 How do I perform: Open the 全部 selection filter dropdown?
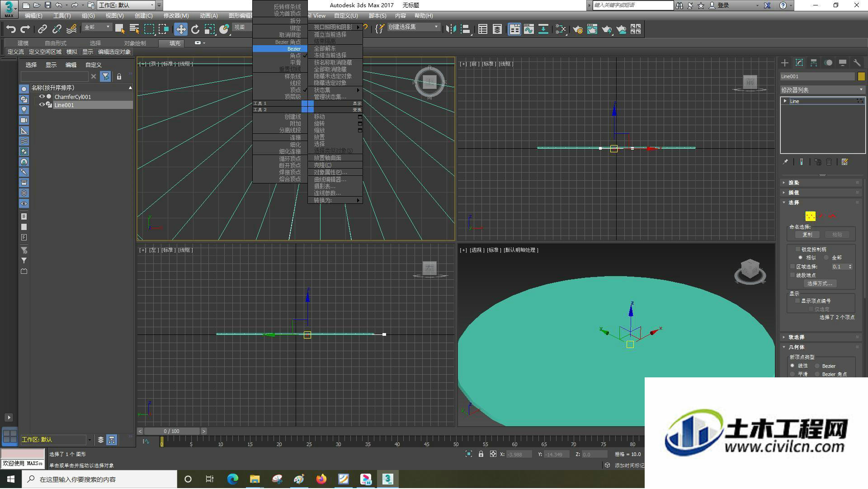(97, 27)
